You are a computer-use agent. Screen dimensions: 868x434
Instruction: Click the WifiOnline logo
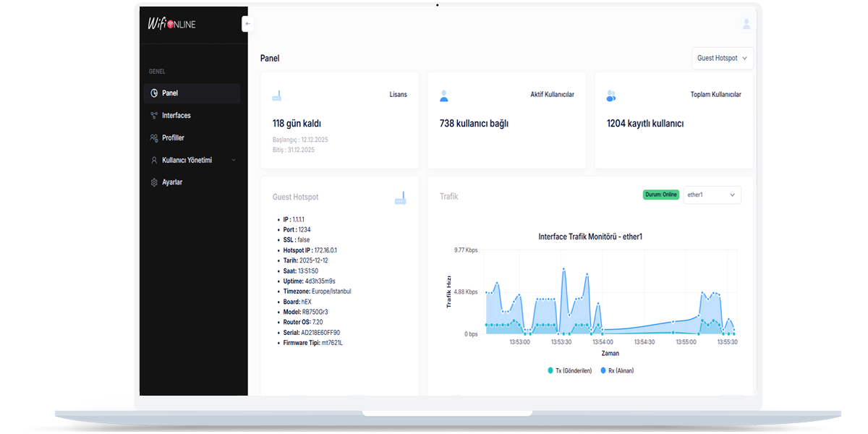[x=171, y=24]
